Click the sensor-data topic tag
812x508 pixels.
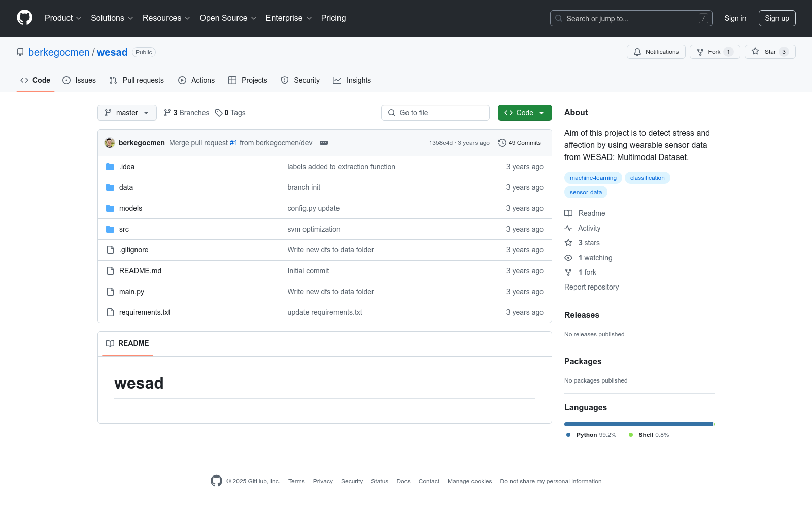tap(586, 192)
